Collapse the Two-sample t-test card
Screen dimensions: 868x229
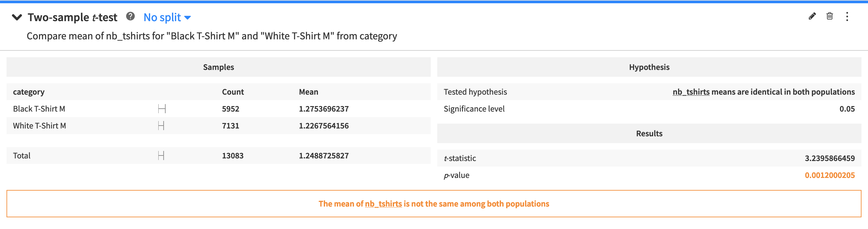pos(17,17)
